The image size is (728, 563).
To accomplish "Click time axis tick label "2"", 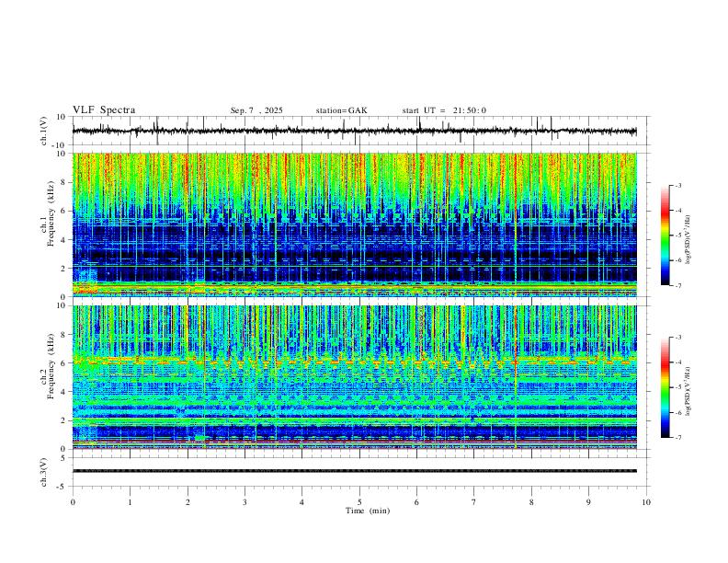I will 188,502.
